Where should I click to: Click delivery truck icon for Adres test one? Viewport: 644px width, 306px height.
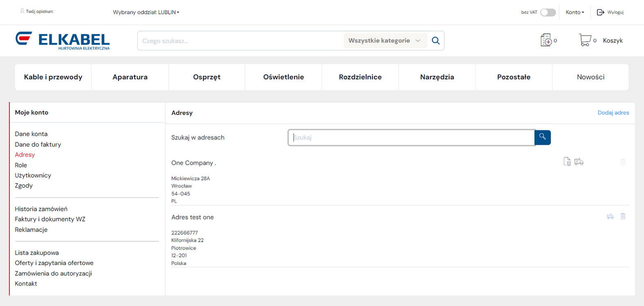click(x=610, y=216)
